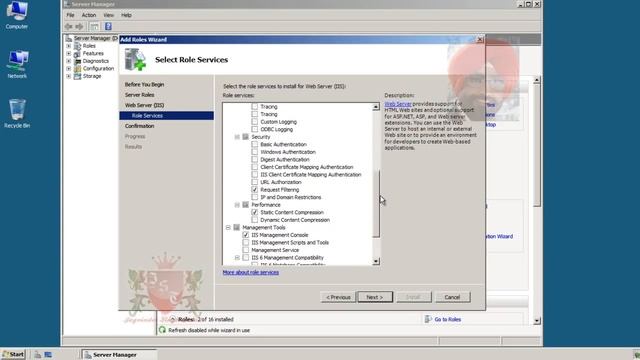
Task: Uncheck Static Content Compression
Action: [255, 212]
